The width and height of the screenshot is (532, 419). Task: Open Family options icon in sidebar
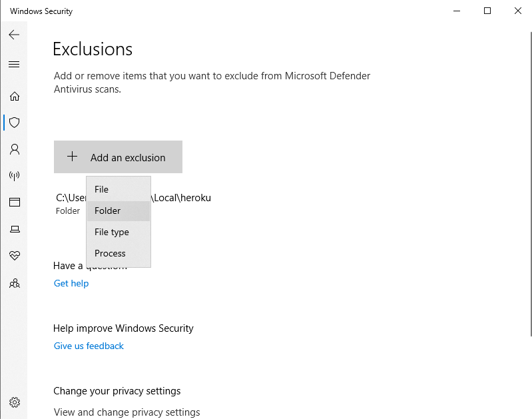[14, 283]
